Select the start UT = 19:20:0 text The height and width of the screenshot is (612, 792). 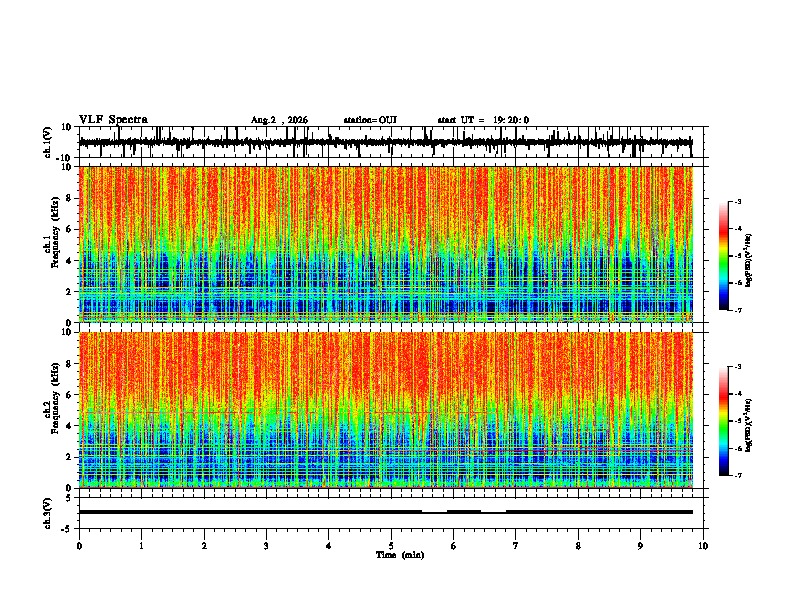pyautogui.click(x=483, y=120)
